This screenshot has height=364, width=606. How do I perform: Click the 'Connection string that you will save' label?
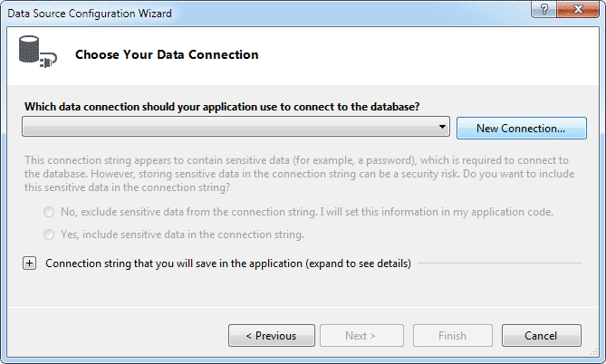point(228,263)
